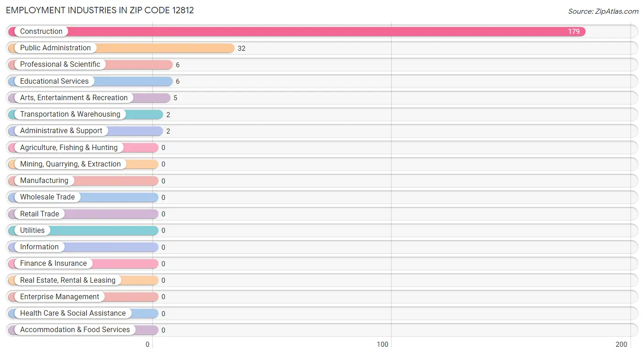
Task: Select the Educational Services label
Action: pyautogui.click(x=55, y=81)
